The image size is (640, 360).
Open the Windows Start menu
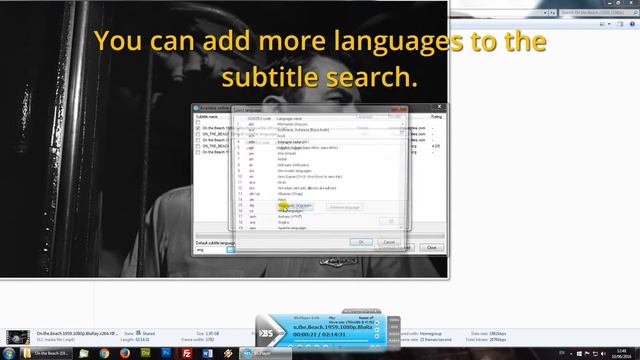click(9, 353)
